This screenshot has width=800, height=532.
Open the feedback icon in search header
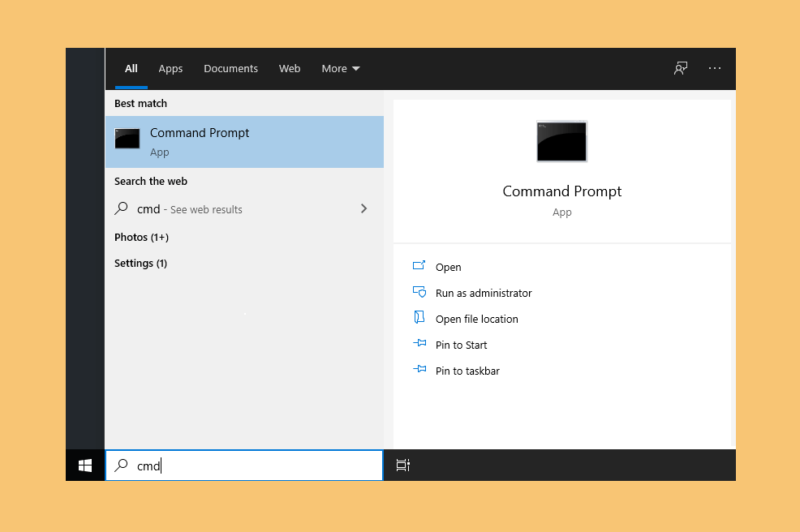pyautogui.click(x=681, y=68)
